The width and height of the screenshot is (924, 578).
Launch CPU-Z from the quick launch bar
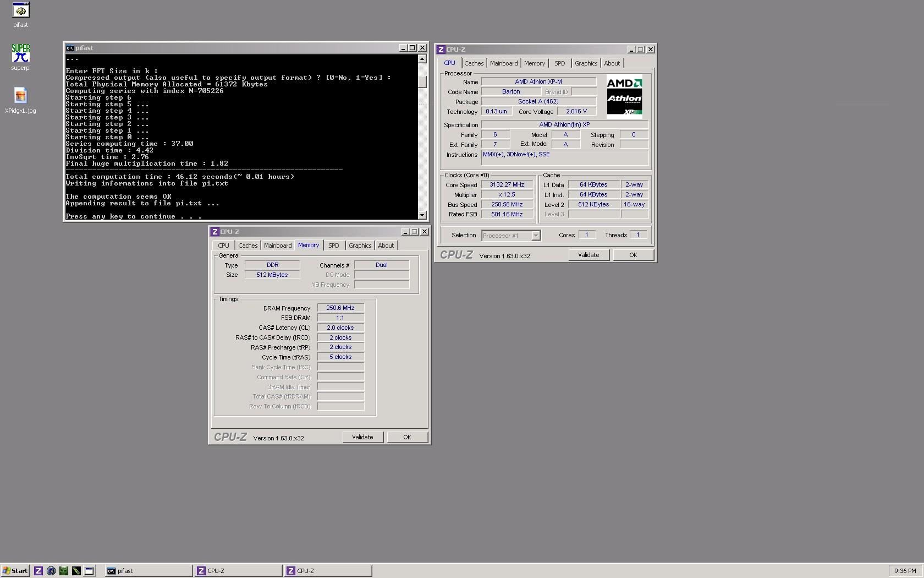[38, 571]
